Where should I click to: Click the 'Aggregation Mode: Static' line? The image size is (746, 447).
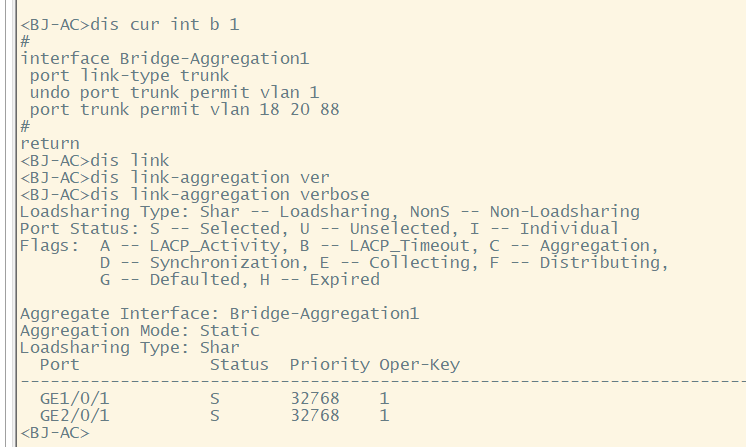(140, 330)
